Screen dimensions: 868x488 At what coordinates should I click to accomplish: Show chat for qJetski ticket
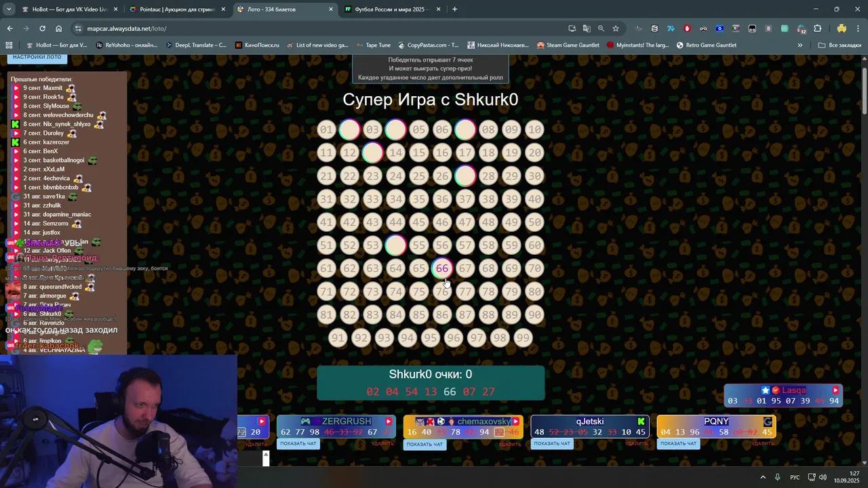tap(552, 444)
